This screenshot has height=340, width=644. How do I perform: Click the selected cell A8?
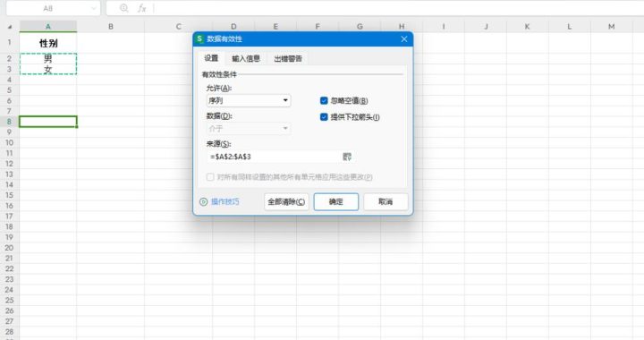tap(48, 122)
